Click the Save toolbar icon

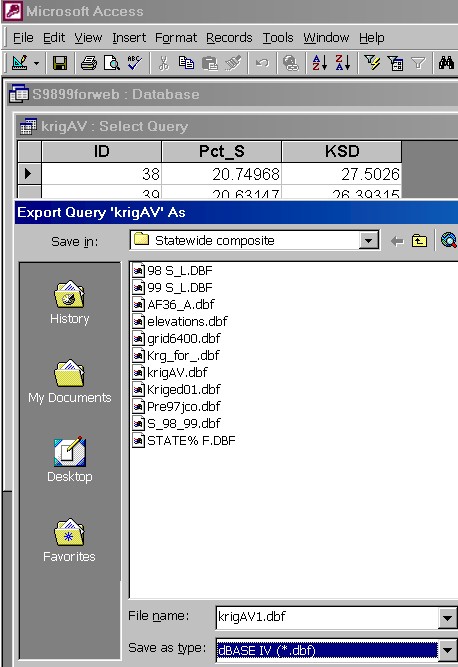pyautogui.click(x=60, y=63)
